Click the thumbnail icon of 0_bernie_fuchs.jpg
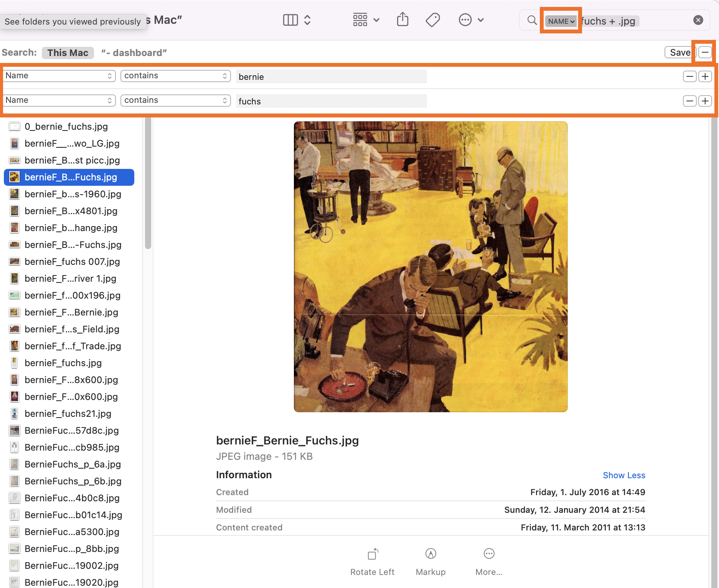 pos(15,127)
